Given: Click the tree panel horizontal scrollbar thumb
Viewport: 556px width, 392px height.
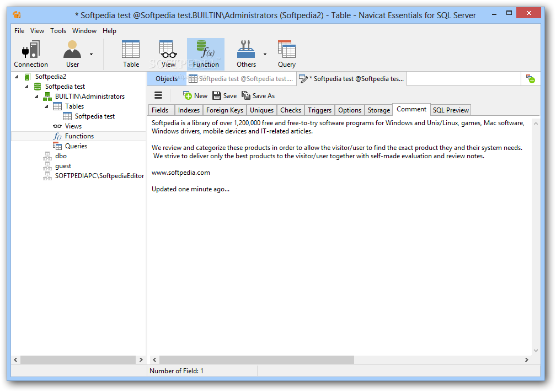Looking at the screenshot, I should click(78, 359).
